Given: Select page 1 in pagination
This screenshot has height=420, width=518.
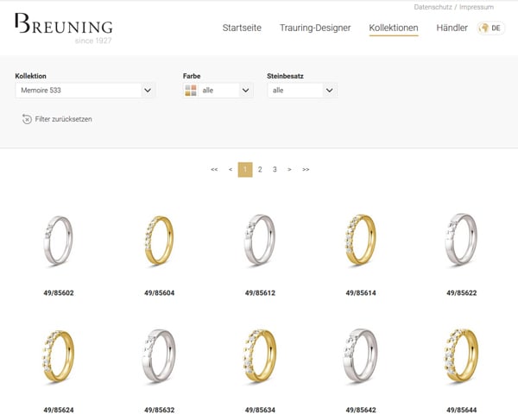Looking at the screenshot, I should coord(245,170).
